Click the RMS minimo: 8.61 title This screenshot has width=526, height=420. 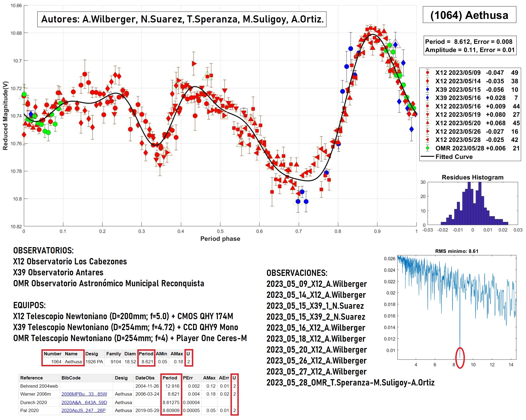[x=457, y=251]
